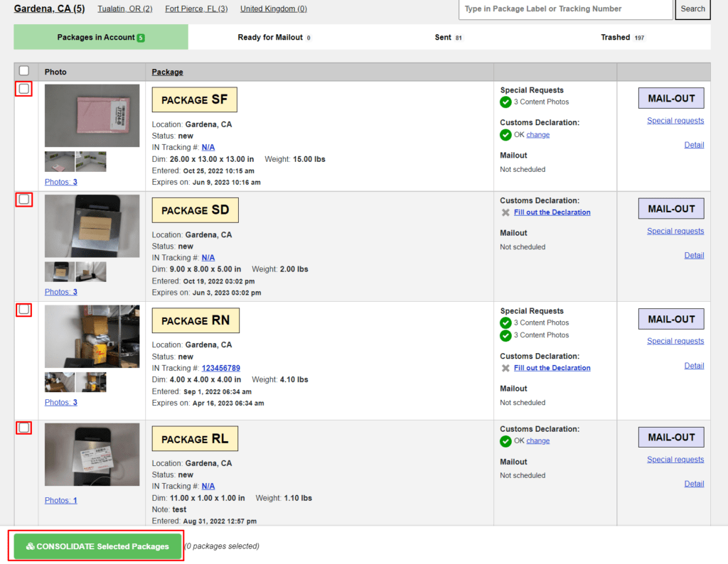Open Package SD photos via Photos: 3 link
Image resolution: width=728 pixels, height=564 pixels.
pyautogui.click(x=60, y=291)
